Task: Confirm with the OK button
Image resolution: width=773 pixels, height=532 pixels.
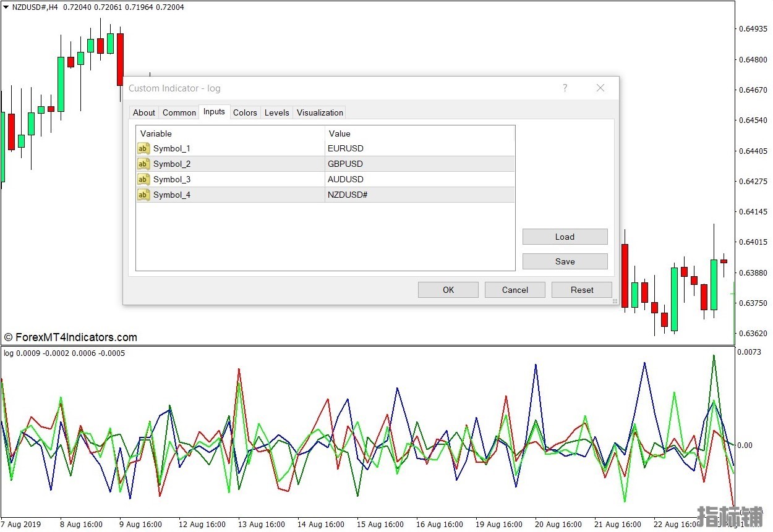Action: point(448,290)
